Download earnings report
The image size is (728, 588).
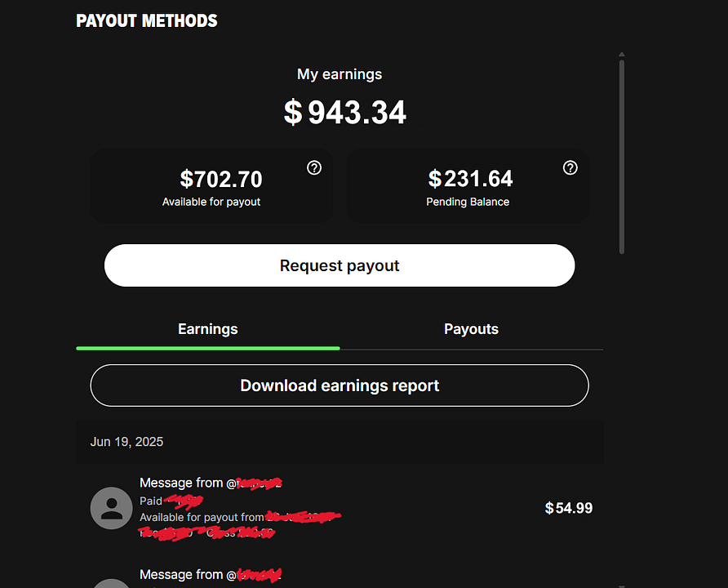340,385
